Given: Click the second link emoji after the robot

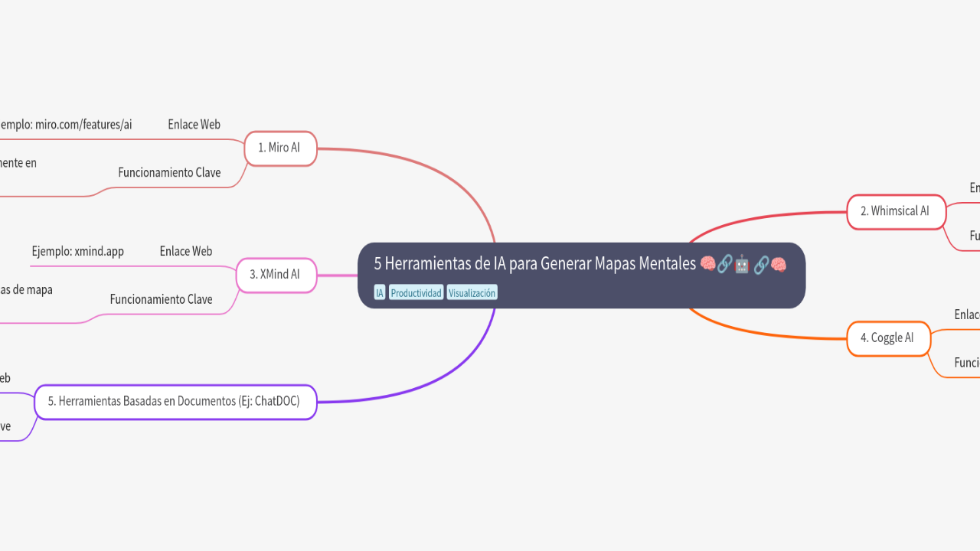Looking at the screenshot, I should tap(761, 265).
